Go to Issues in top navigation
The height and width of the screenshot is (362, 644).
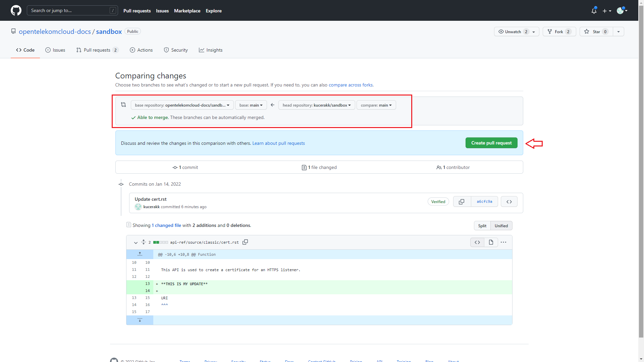[162, 11]
